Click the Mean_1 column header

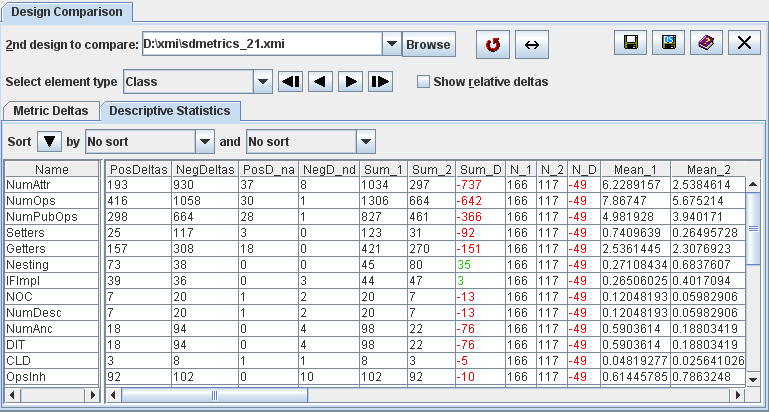(x=636, y=169)
